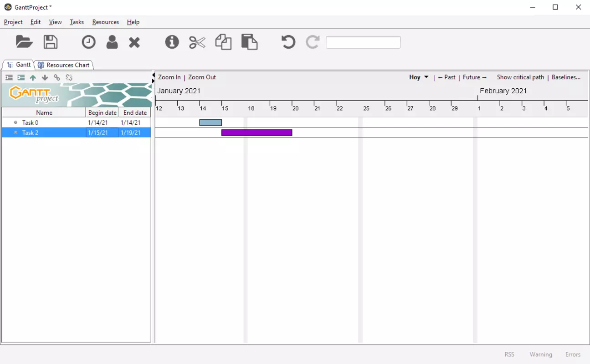
Task: Link tasks using the chain icon
Action: (57, 78)
